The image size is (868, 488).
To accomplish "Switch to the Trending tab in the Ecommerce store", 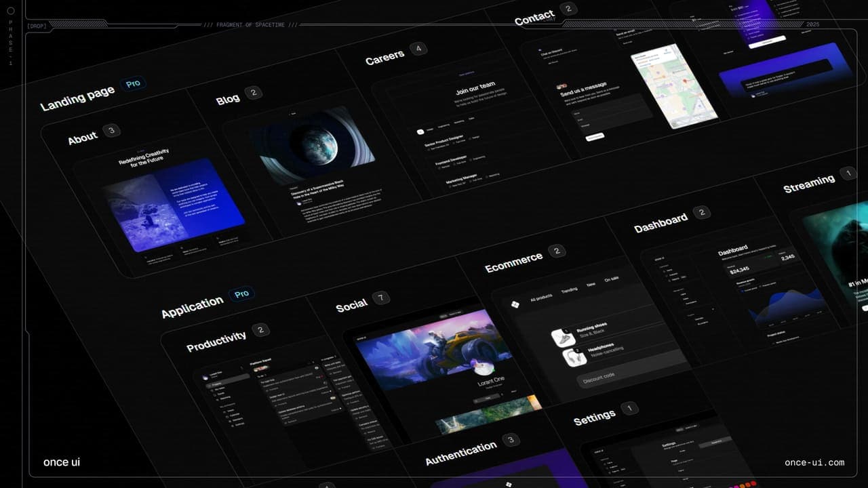I will 569,289.
